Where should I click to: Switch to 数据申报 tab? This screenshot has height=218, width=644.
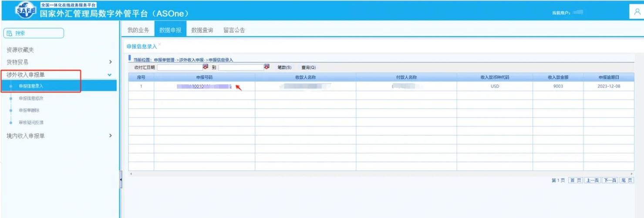170,30
